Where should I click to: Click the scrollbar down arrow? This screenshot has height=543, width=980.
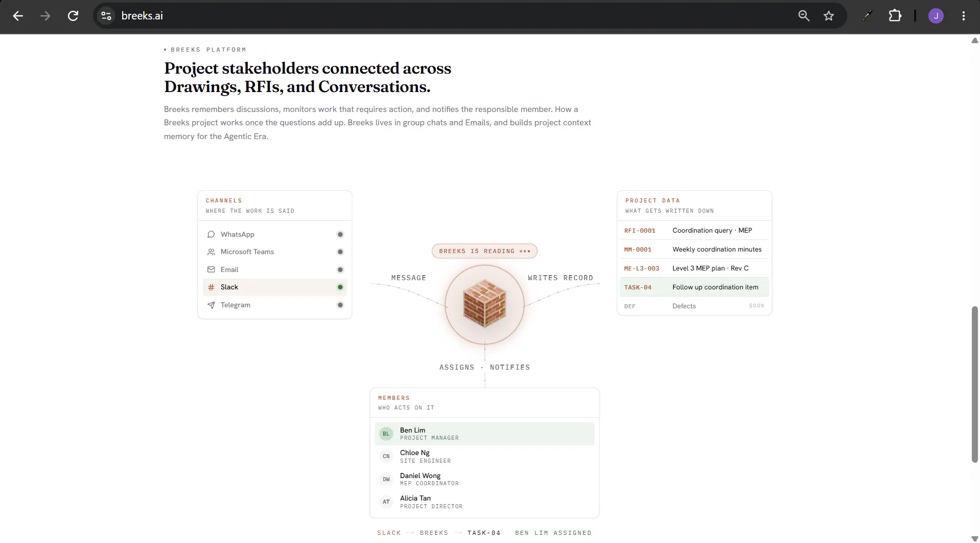[x=975, y=538]
